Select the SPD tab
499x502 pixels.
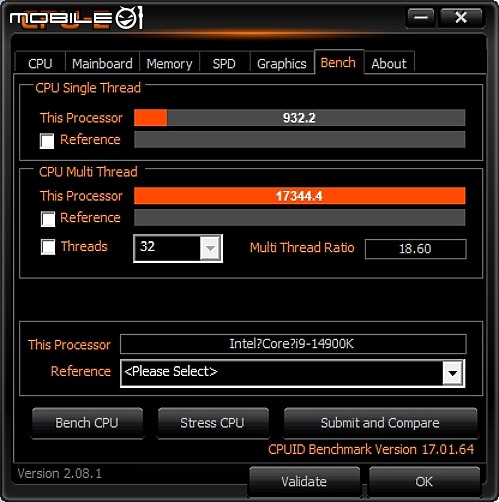[x=224, y=63]
